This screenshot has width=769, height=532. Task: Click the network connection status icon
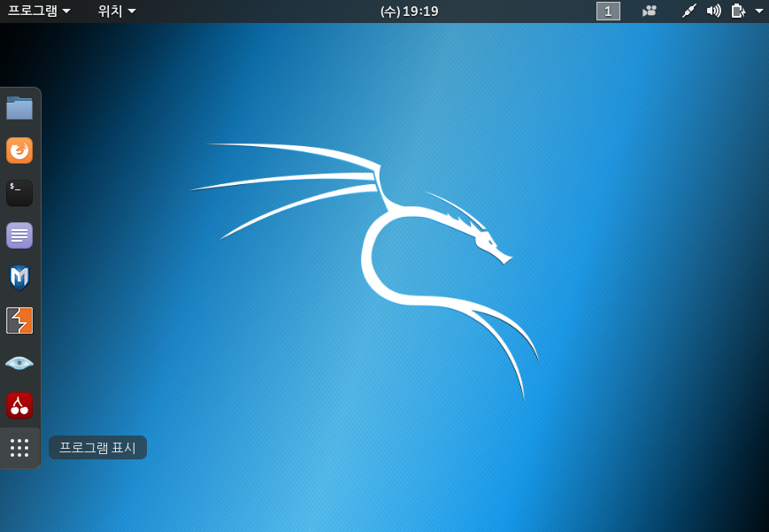(689, 11)
